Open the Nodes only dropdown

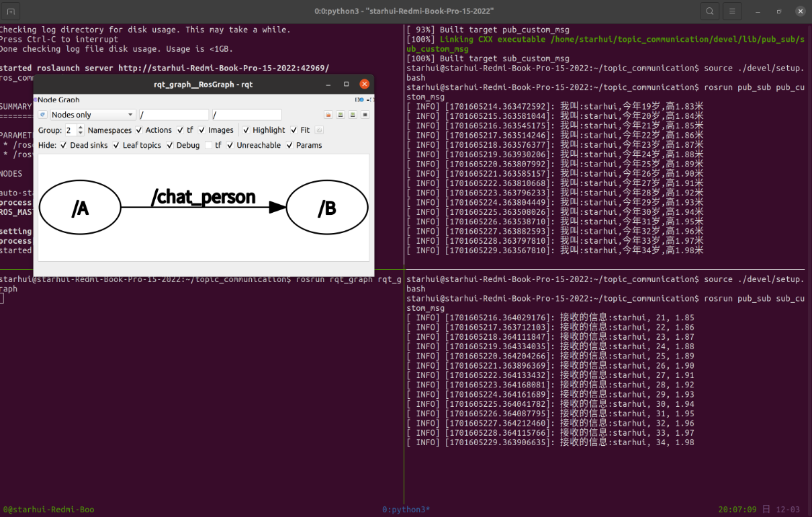click(x=93, y=115)
